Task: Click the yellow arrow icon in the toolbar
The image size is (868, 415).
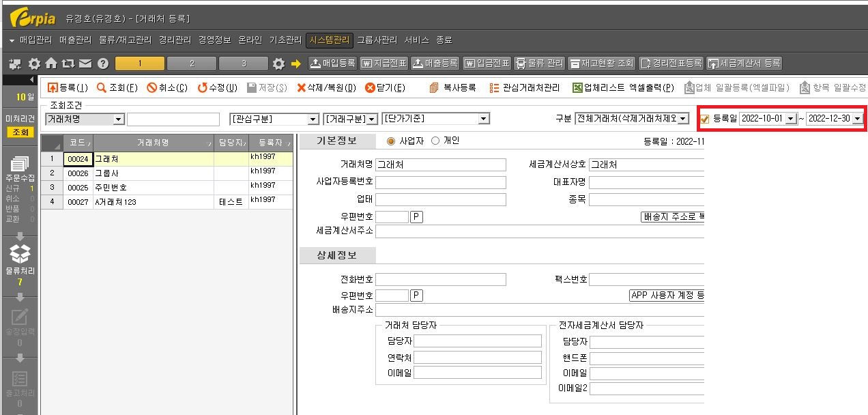Action: coord(296,63)
